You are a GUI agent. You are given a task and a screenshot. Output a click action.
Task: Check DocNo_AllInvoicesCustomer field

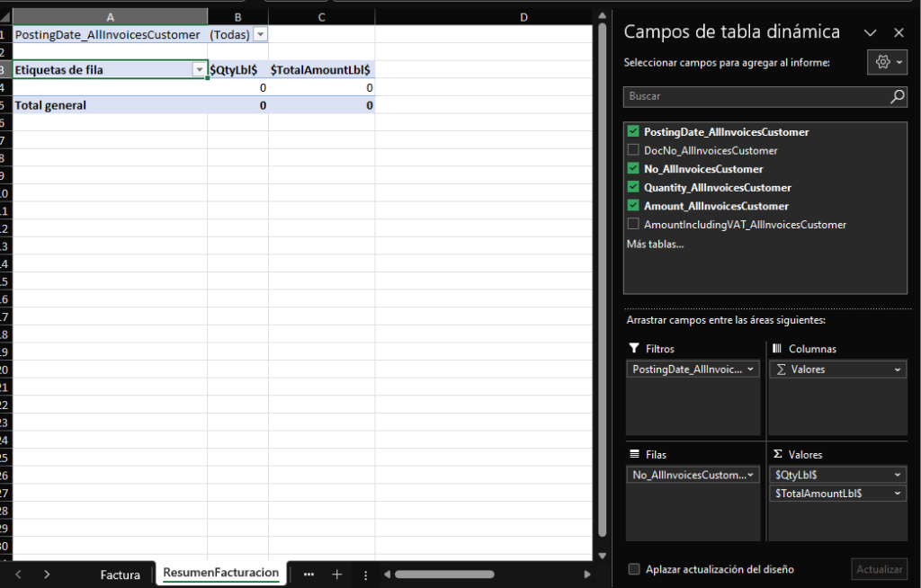pyautogui.click(x=632, y=150)
